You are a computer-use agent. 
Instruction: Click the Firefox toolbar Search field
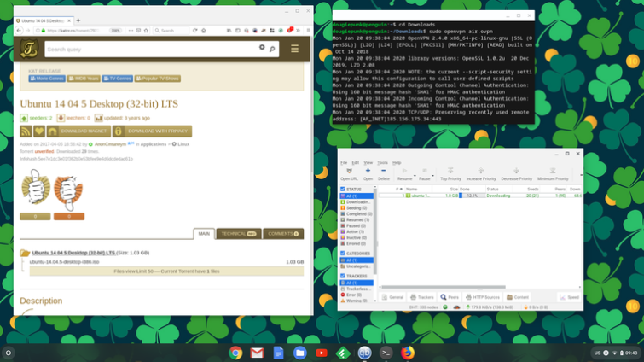pos(171,31)
